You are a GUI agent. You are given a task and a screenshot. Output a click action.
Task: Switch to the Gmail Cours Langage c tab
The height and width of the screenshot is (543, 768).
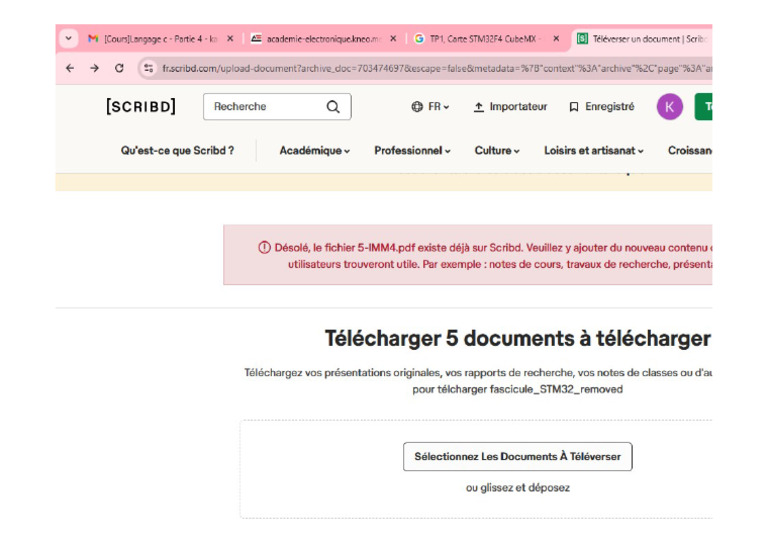pos(160,39)
